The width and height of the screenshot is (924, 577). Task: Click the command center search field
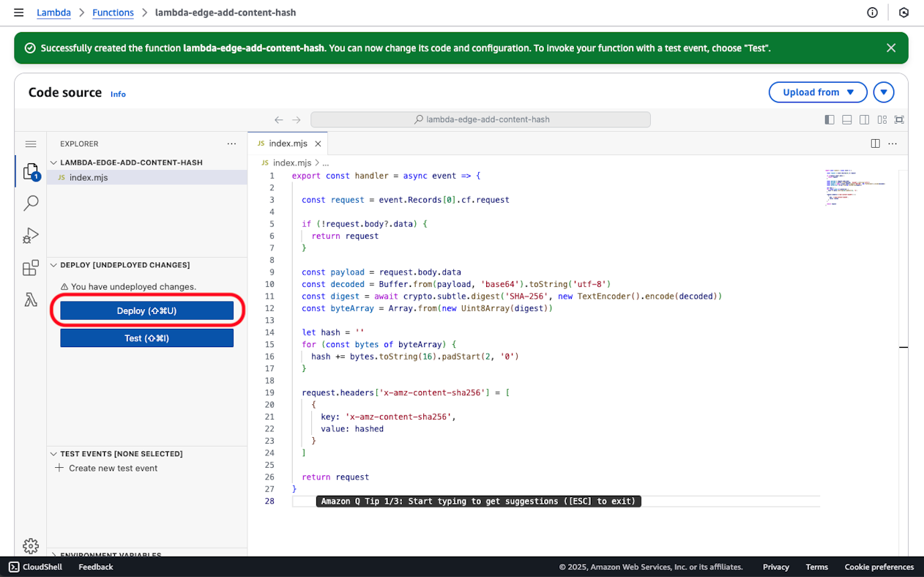480,119
